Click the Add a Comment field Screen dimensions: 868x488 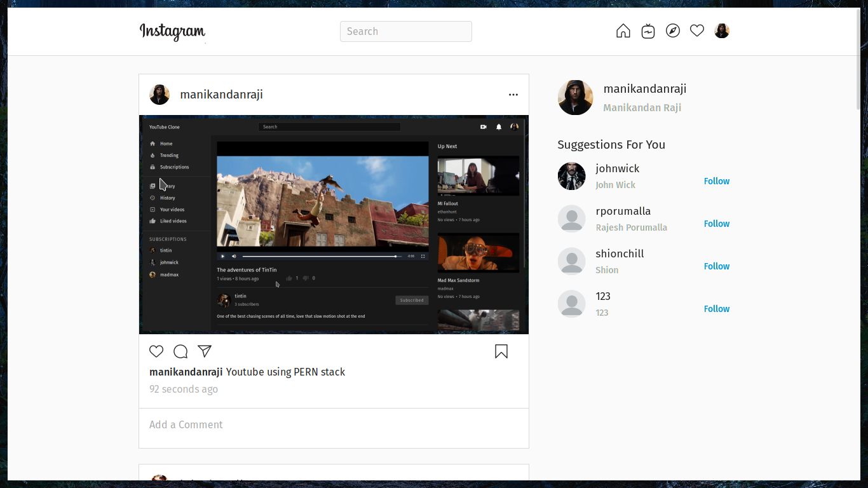pos(334,425)
